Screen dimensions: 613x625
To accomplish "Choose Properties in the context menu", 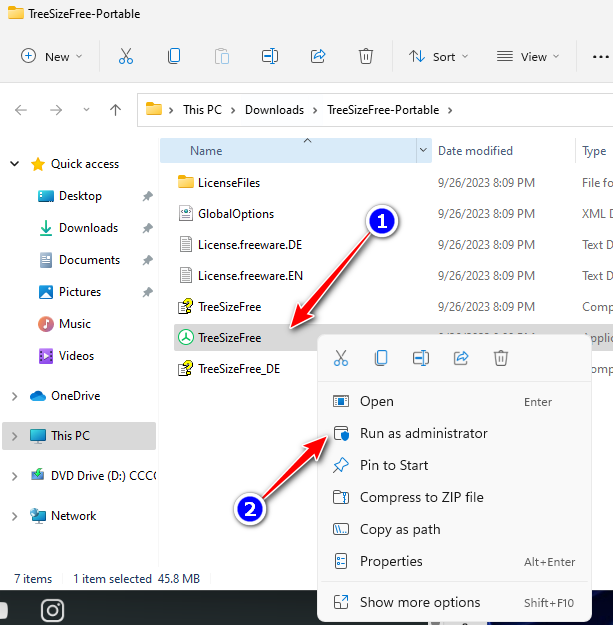I will pyautogui.click(x=454, y=561).
